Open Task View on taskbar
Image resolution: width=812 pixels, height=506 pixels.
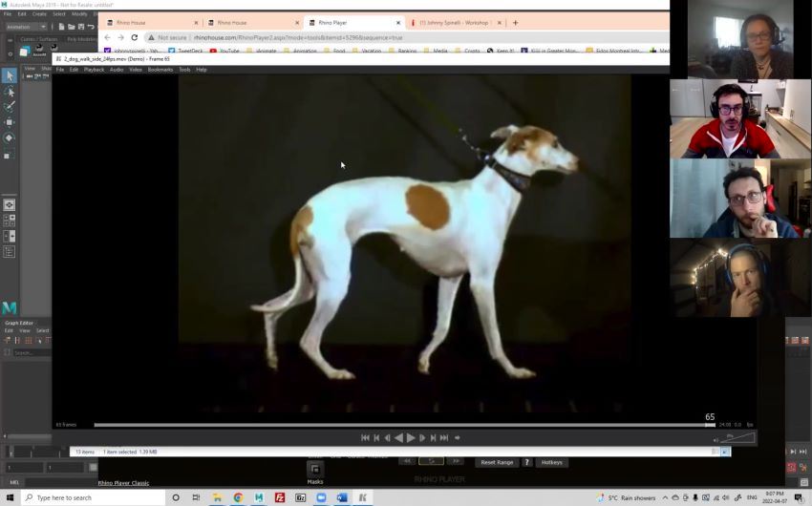click(x=196, y=497)
